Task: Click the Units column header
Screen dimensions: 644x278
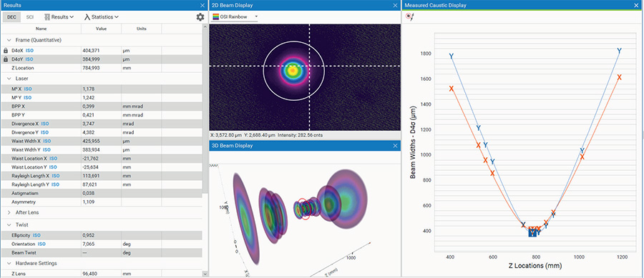Action: 141,29
